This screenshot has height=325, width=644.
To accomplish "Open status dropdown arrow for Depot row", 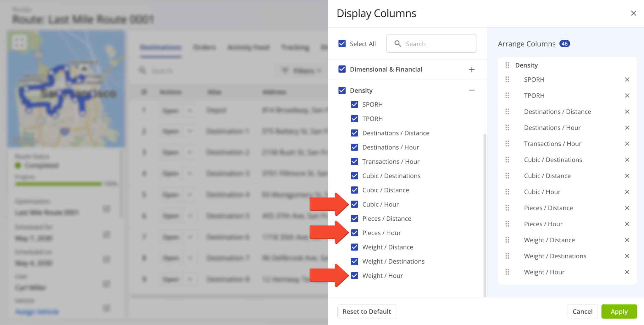I will click(x=190, y=111).
